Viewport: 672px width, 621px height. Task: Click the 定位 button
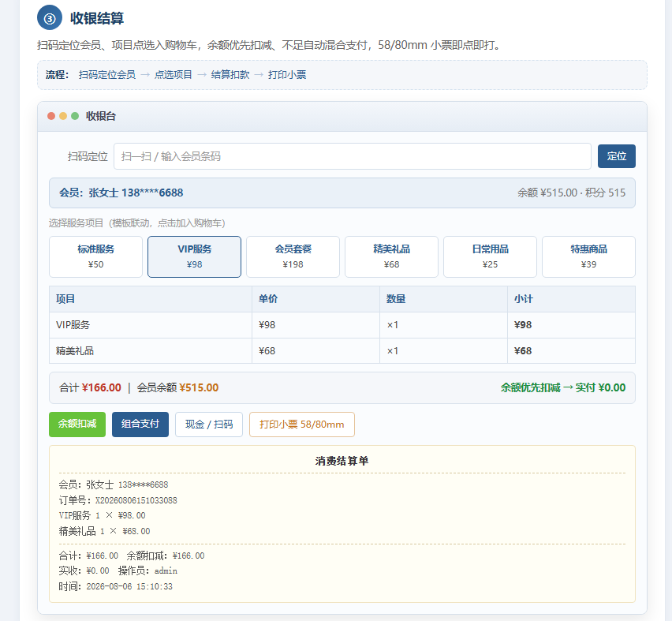(616, 156)
